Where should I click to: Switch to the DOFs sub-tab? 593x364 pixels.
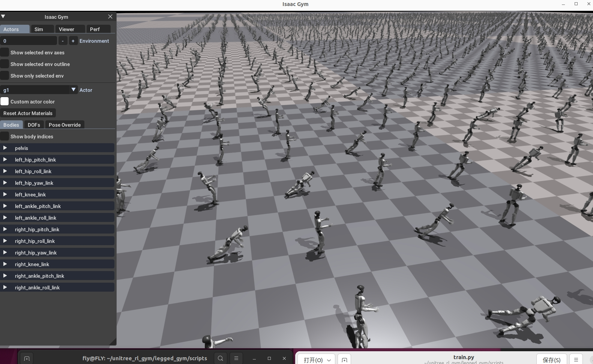[34, 125]
